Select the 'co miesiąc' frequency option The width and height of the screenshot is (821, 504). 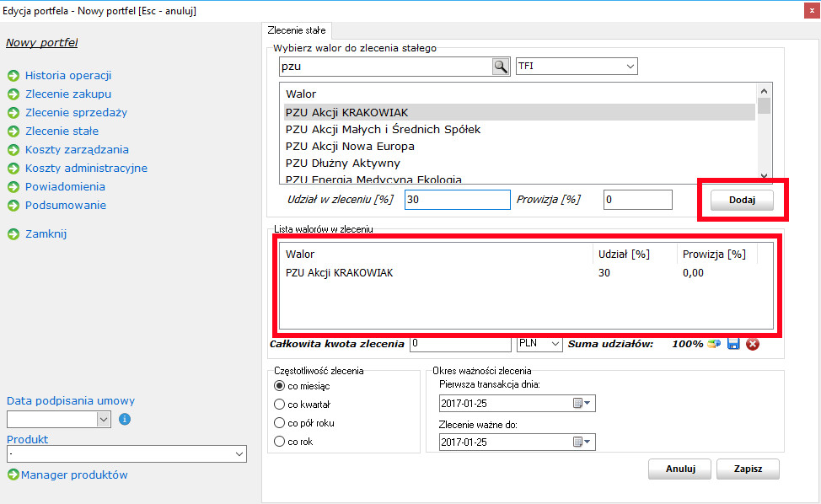(x=280, y=385)
